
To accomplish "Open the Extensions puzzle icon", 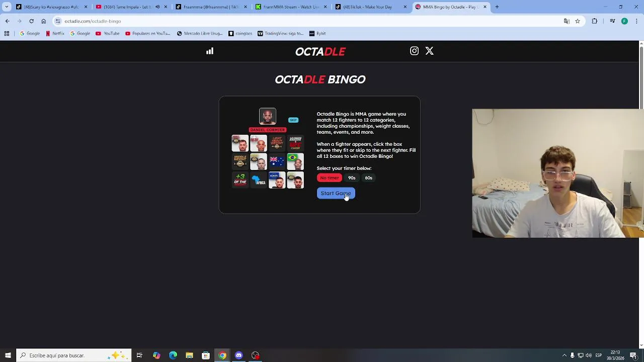I will pos(595,21).
